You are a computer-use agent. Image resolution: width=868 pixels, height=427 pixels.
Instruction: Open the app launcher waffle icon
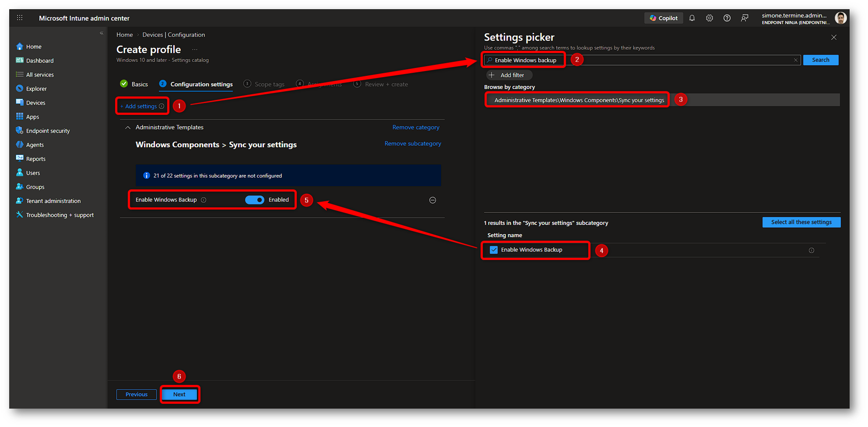[x=20, y=18]
